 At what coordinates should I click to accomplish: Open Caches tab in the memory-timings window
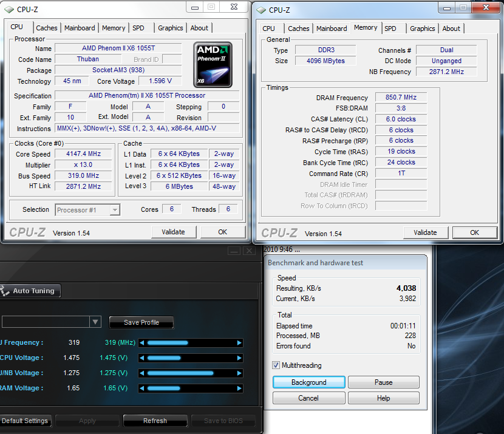(299, 29)
